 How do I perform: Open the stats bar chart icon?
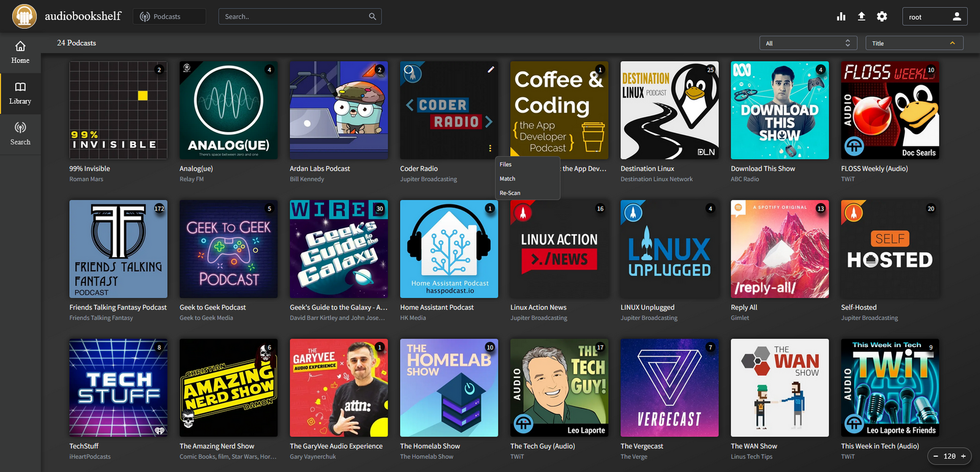(x=841, y=17)
